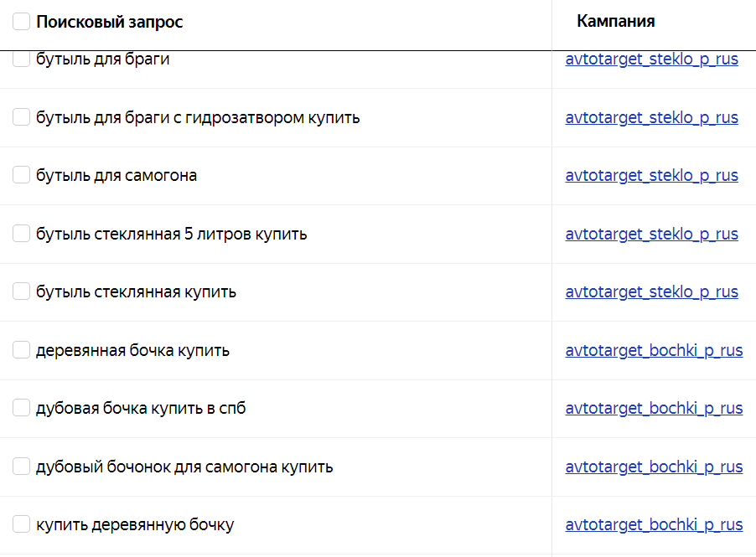
Task: Open campaign link for 'дубовый бочонок для самогона купить'
Action: (654, 467)
